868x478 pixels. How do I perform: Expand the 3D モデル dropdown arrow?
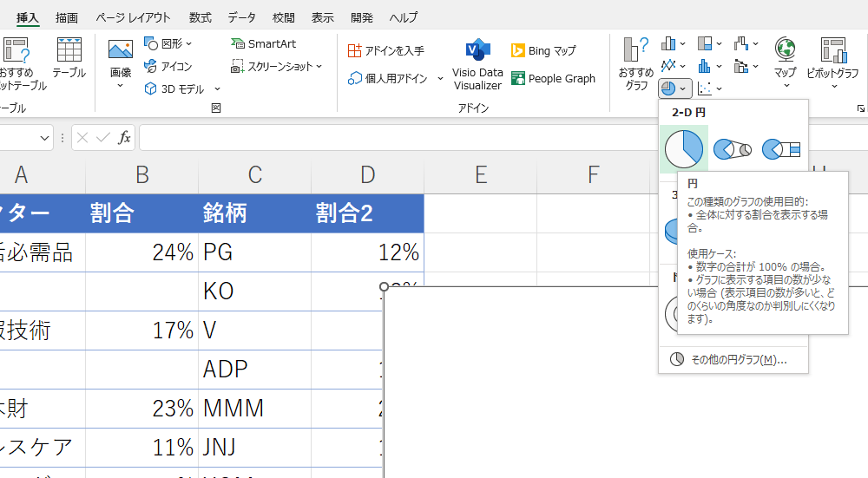[x=217, y=88]
